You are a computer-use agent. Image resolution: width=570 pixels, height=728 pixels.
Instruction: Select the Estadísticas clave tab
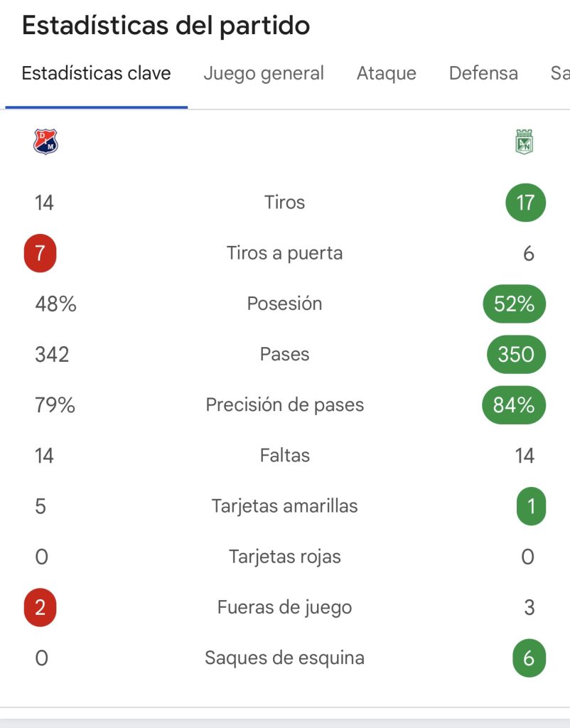pyautogui.click(x=96, y=73)
